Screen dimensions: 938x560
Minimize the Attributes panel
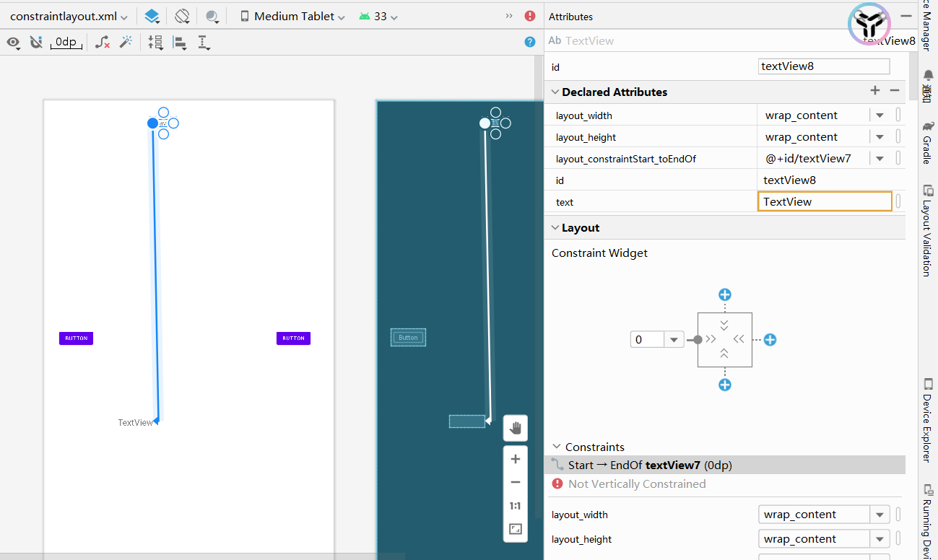coord(907,16)
